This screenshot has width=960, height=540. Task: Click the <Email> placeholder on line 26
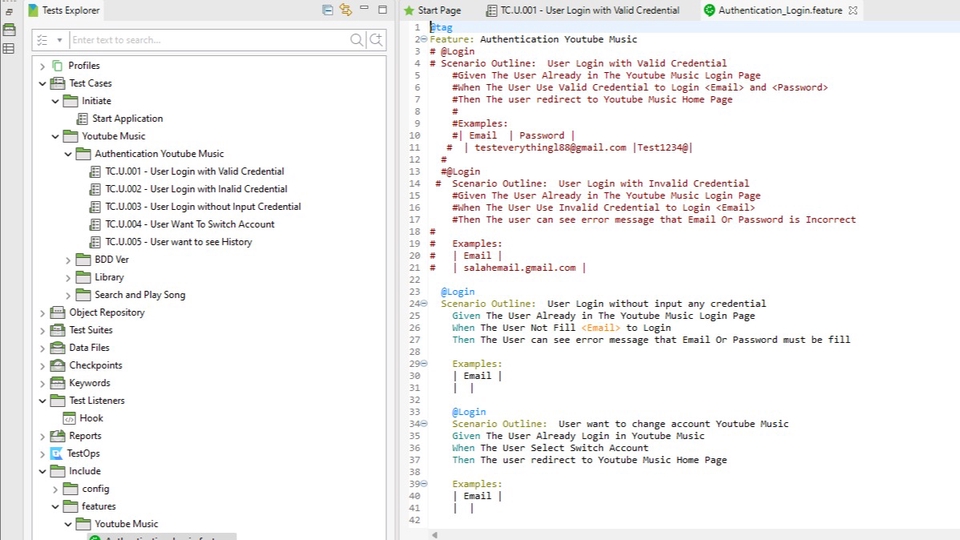coord(600,328)
